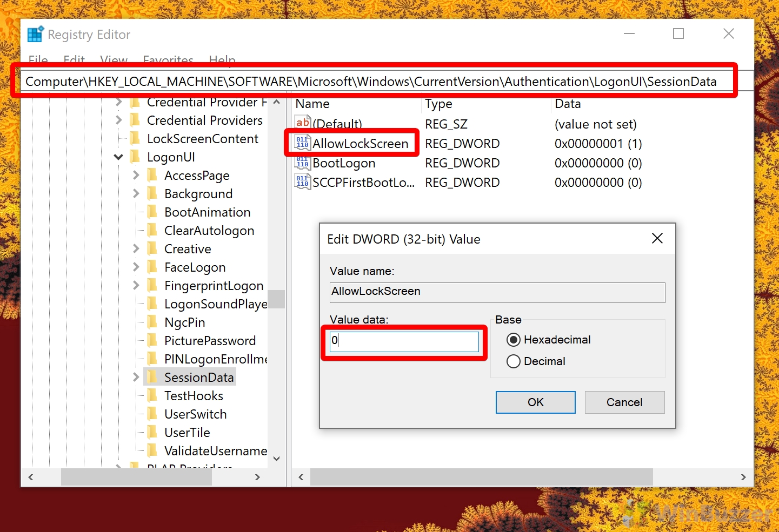Click the AllowLockScreen DWORD value icon
This screenshot has width=779, height=532.
coord(303,143)
